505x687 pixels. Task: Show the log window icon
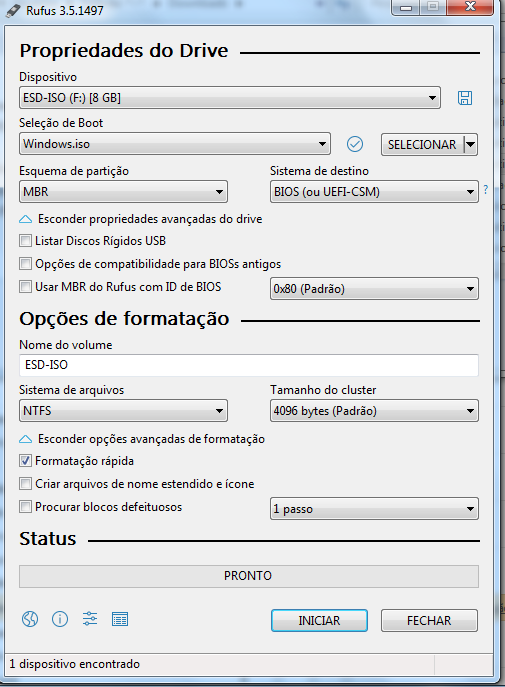(120, 619)
